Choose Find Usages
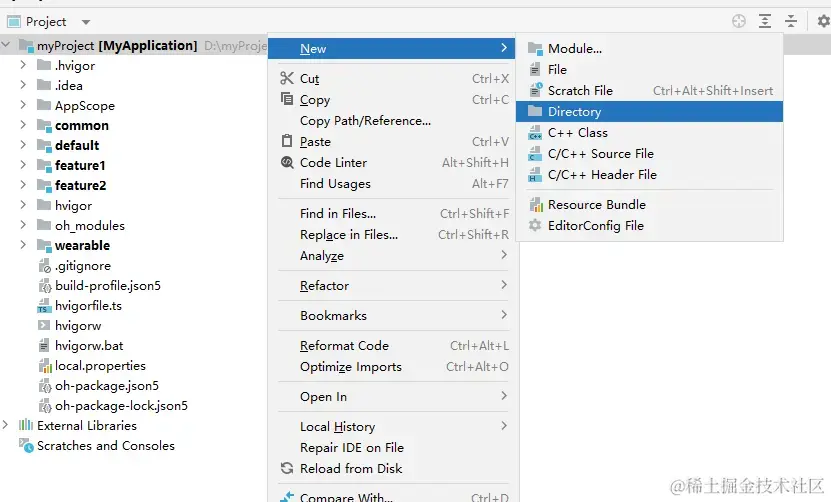The height and width of the screenshot is (502, 831). [x=392, y=184]
